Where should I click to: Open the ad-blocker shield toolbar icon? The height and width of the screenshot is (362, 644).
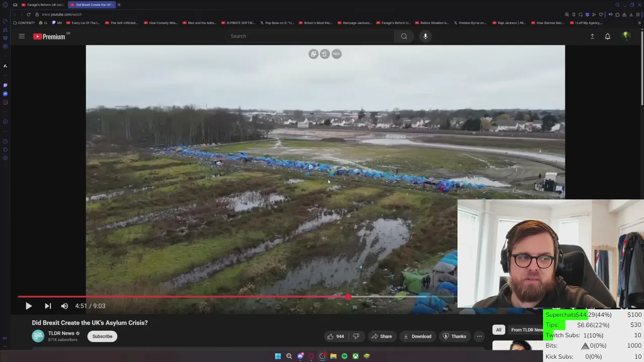tap(587, 15)
